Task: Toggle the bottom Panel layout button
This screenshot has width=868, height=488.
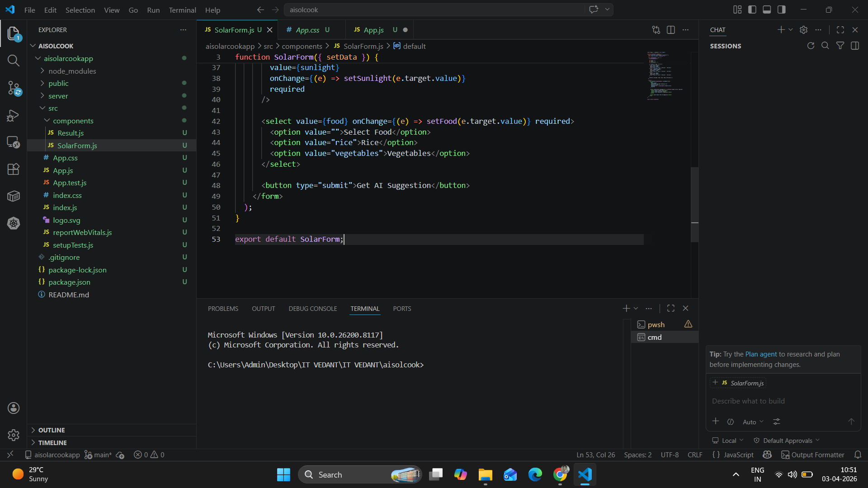Action: pos(767,9)
